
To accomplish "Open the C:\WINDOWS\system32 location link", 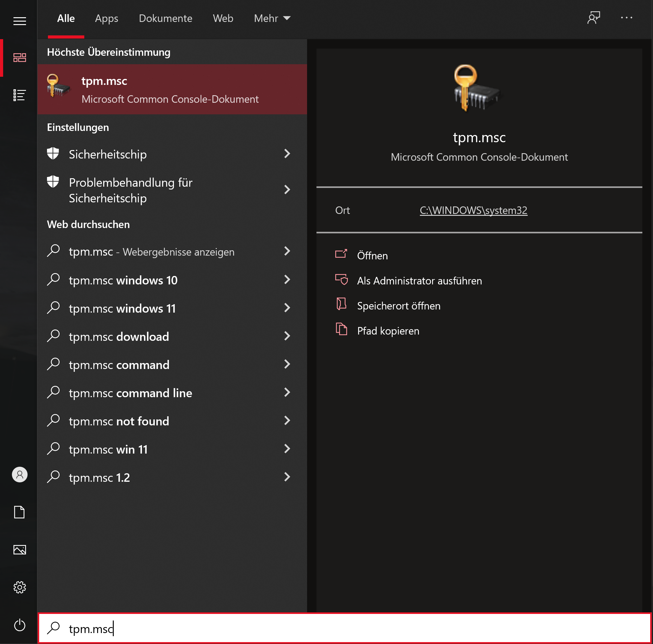I will (x=473, y=210).
